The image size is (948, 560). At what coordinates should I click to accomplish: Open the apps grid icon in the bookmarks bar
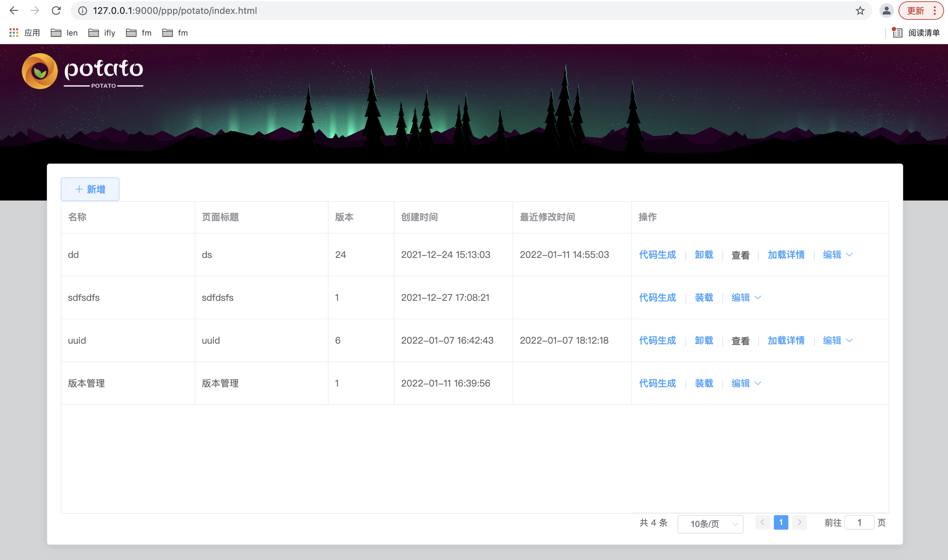click(x=14, y=33)
